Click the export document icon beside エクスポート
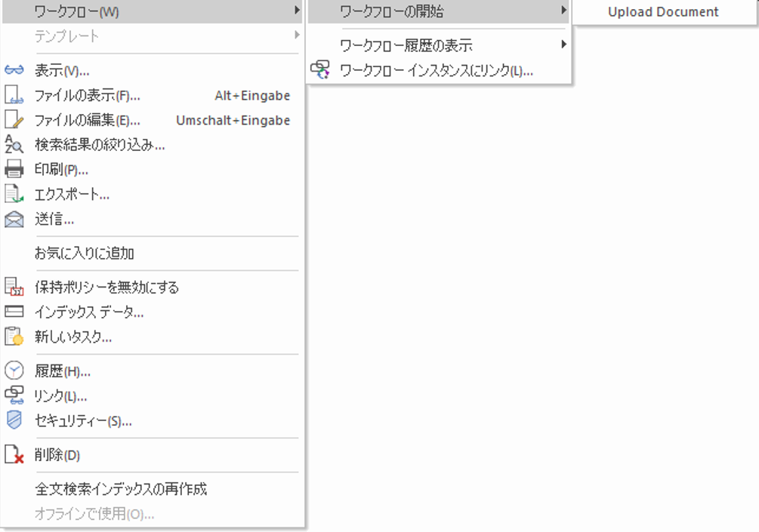759x532 pixels. [x=14, y=194]
